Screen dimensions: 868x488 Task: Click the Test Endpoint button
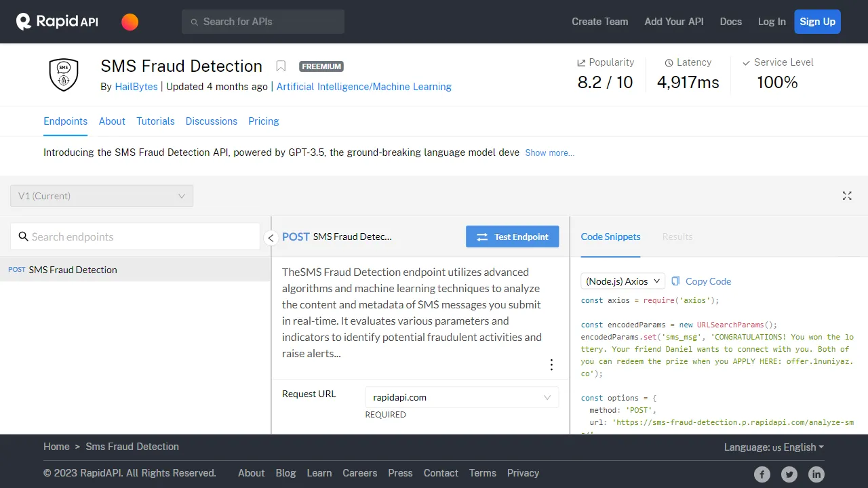(x=513, y=237)
